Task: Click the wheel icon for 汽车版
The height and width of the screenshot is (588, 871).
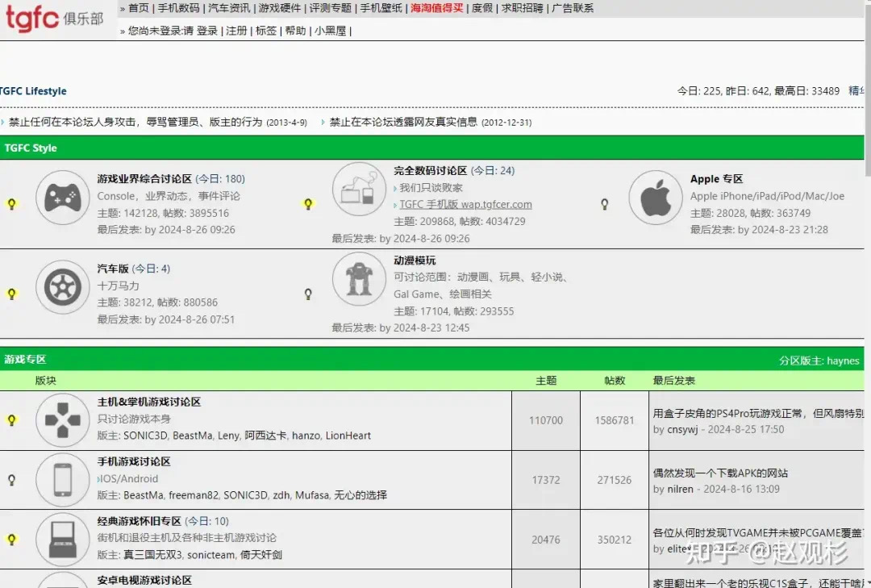Action: [63, 287]
